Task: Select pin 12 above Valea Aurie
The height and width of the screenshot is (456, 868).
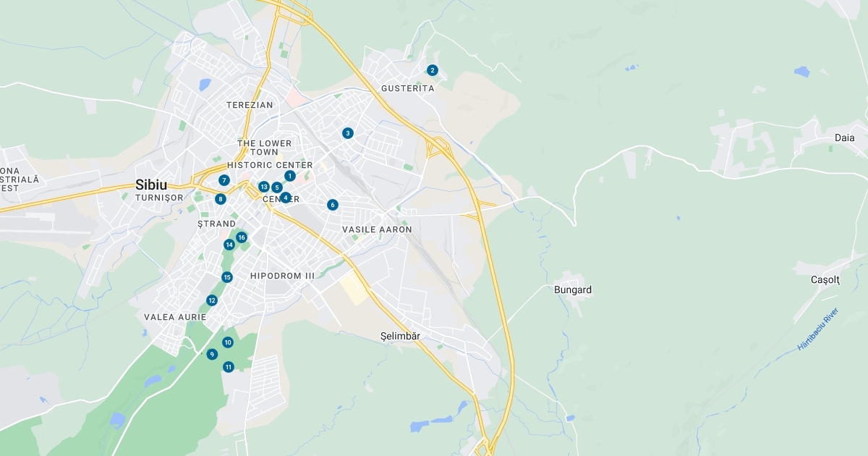Action: coord(212,300)
